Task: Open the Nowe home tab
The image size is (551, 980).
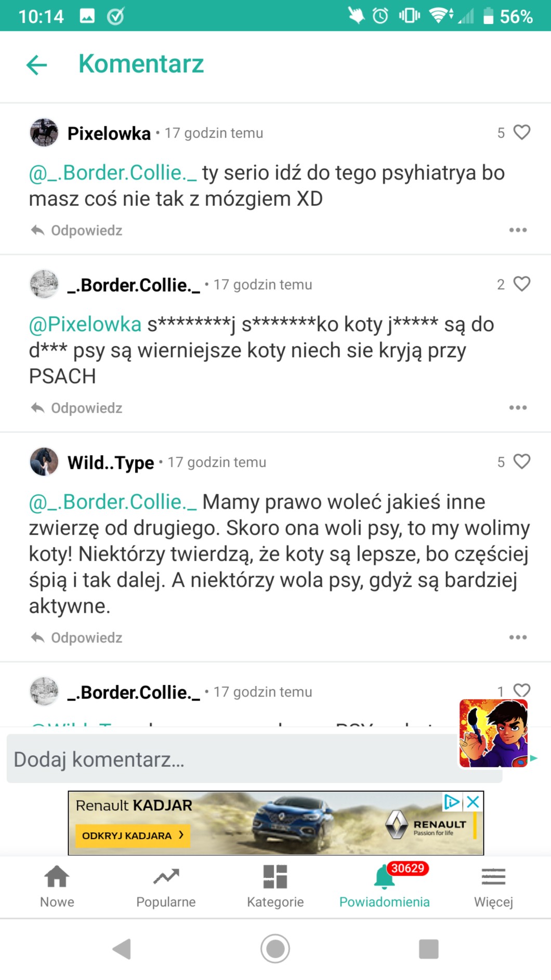Action: pos(57,886)
